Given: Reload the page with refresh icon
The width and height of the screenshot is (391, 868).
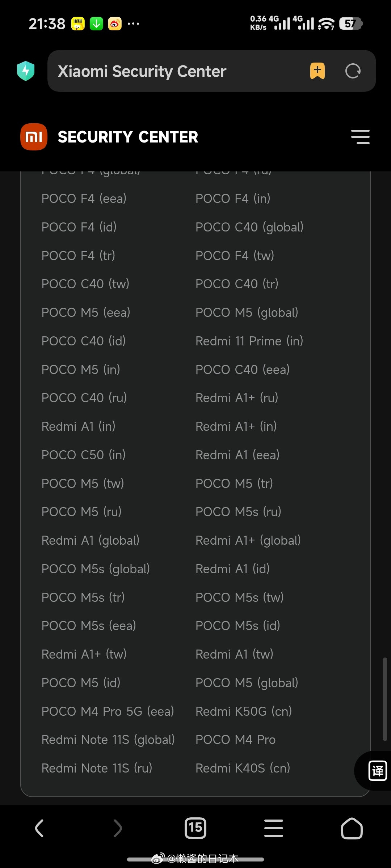Looking at the screenshot, I should point(353,71).
